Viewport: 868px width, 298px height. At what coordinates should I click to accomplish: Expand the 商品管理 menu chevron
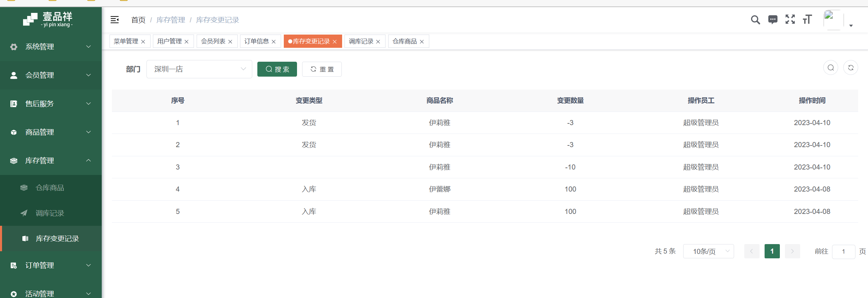pos(88,132)
